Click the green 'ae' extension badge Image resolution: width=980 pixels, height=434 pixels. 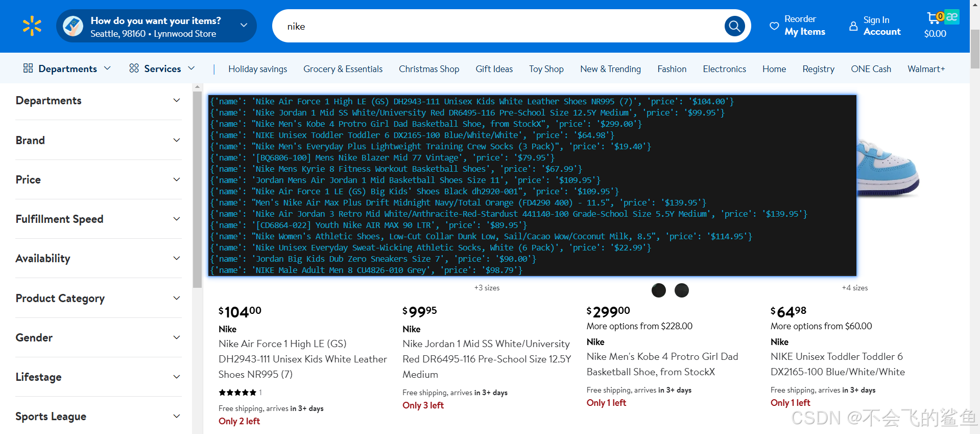[952, 17]
